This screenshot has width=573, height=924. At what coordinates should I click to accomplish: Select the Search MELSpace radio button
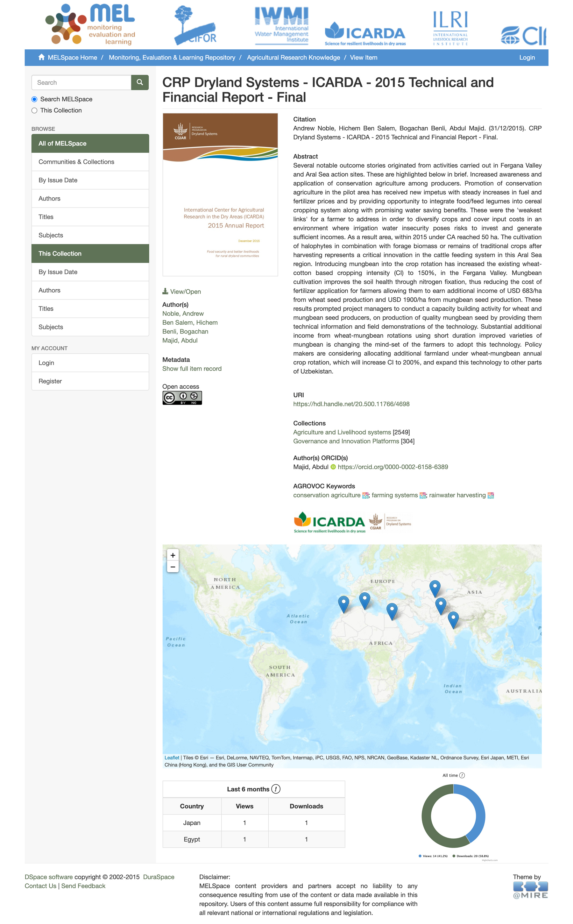(x=34, y=99)
